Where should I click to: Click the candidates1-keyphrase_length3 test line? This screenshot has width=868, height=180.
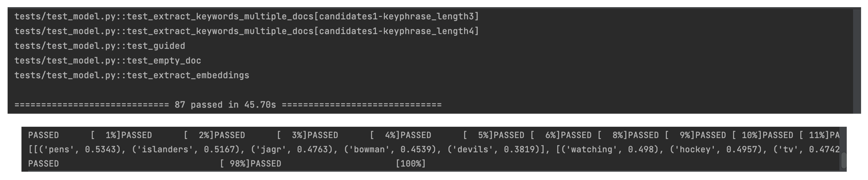[x=246, y=16]
